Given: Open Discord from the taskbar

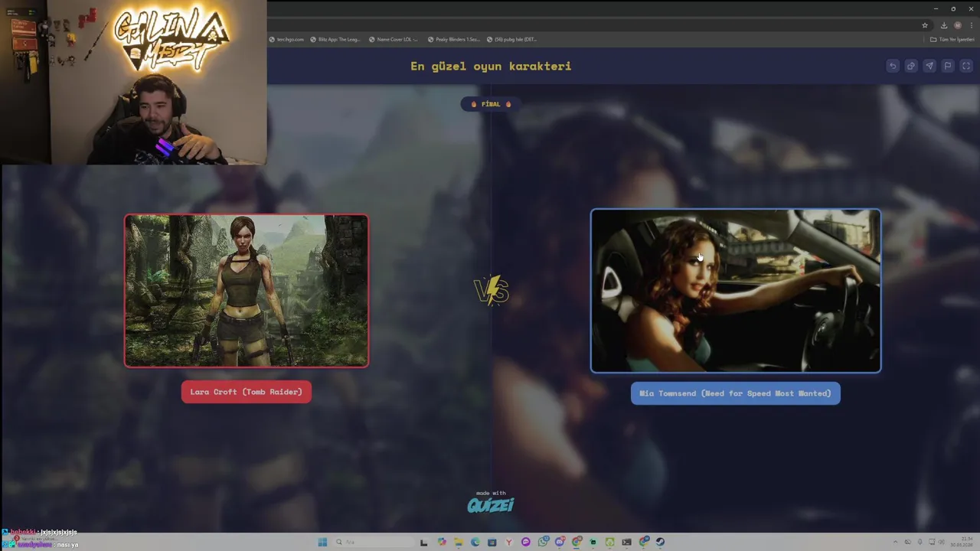Looking at the screenshot, I should (x=560, y=542).
